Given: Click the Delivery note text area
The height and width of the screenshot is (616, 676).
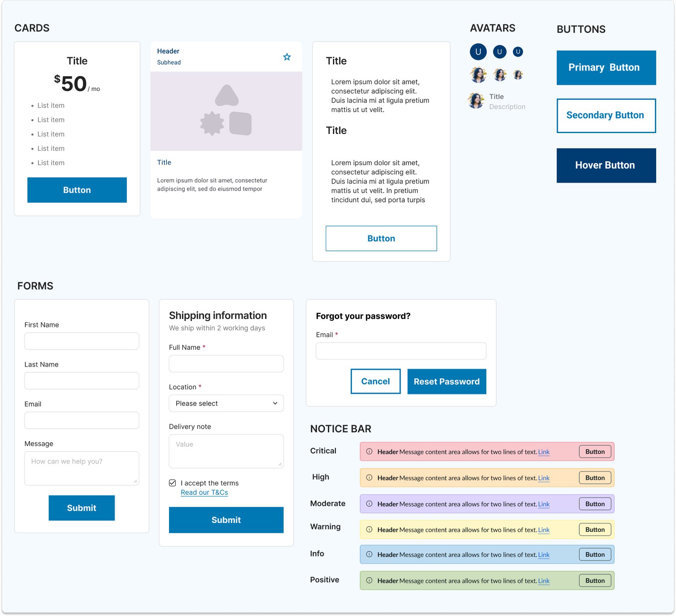Looking at the screenshot, I should (x=226, y=451).
